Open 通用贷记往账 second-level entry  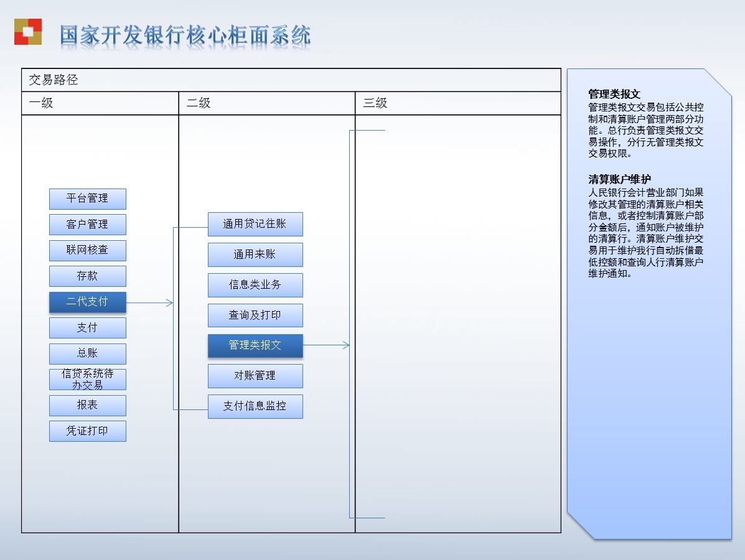(x=255, y=224)
